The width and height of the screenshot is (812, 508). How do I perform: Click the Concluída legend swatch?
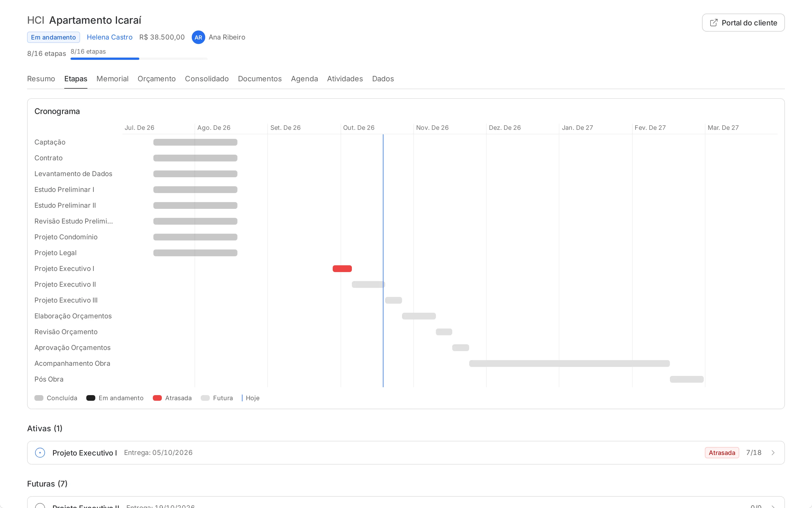coord(39,398)
